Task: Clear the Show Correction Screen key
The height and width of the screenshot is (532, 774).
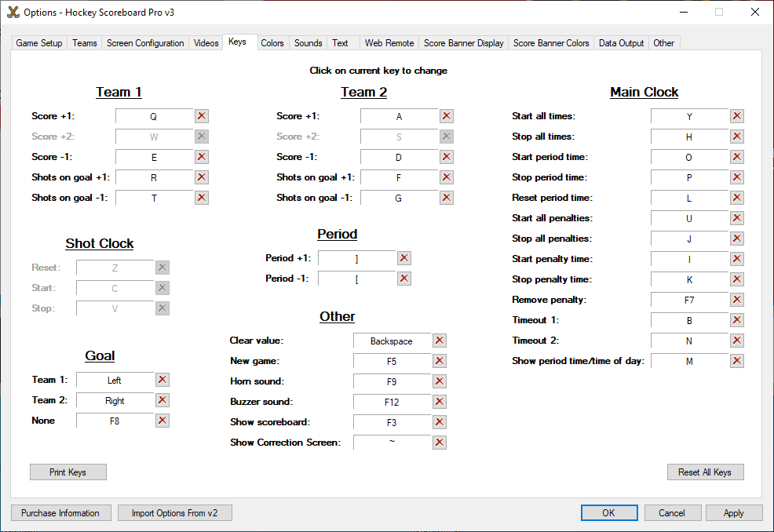Action: pos(440,443)
